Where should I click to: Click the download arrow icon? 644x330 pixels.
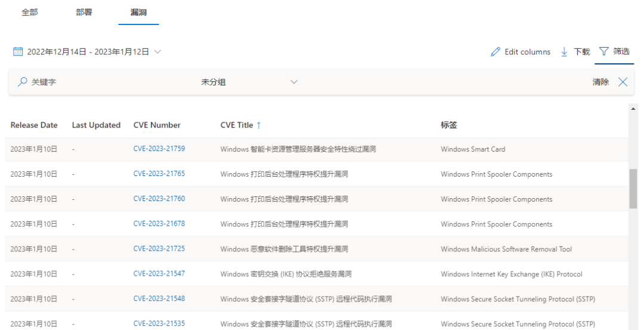(x=564, y=52)
